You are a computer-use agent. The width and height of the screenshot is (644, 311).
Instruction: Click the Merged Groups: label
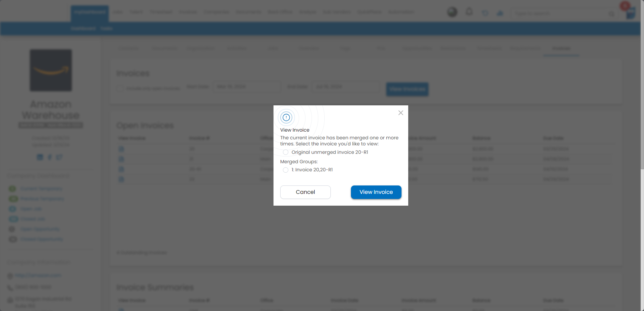[x=299, y=162]
